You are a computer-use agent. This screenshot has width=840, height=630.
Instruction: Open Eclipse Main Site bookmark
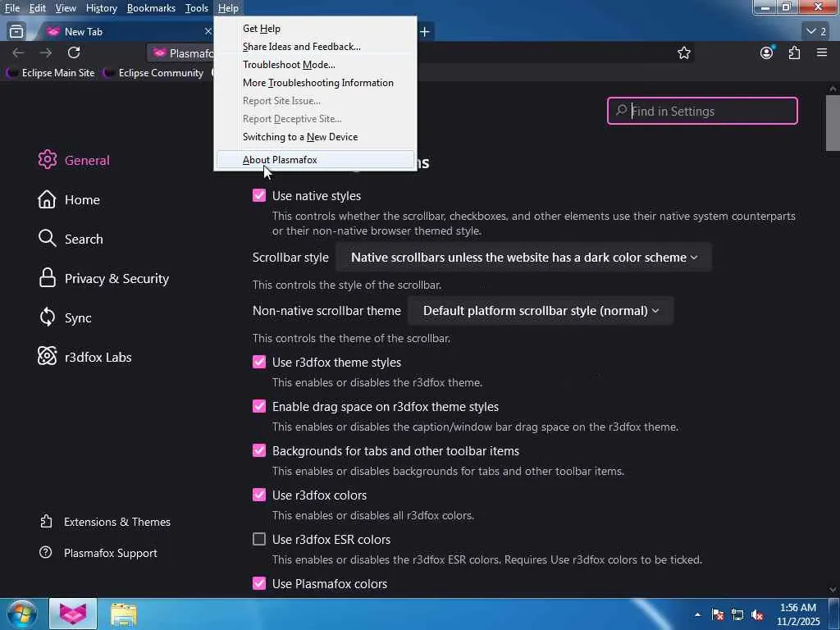tap(50, 73)
